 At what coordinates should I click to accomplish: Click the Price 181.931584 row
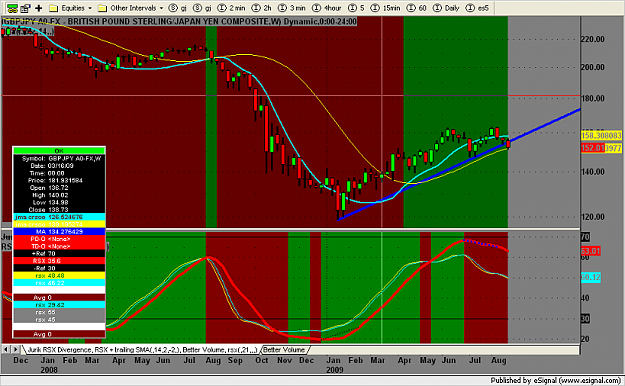click(59, 180)
